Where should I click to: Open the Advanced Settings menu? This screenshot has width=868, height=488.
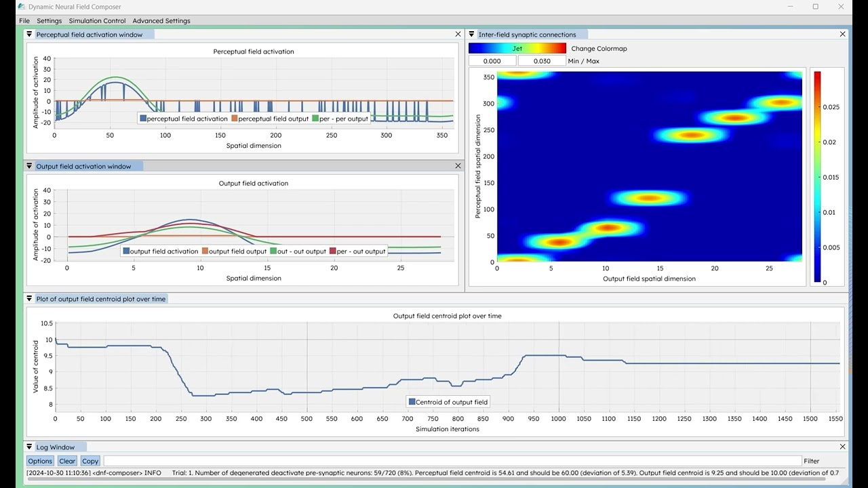tap(161, 20)
